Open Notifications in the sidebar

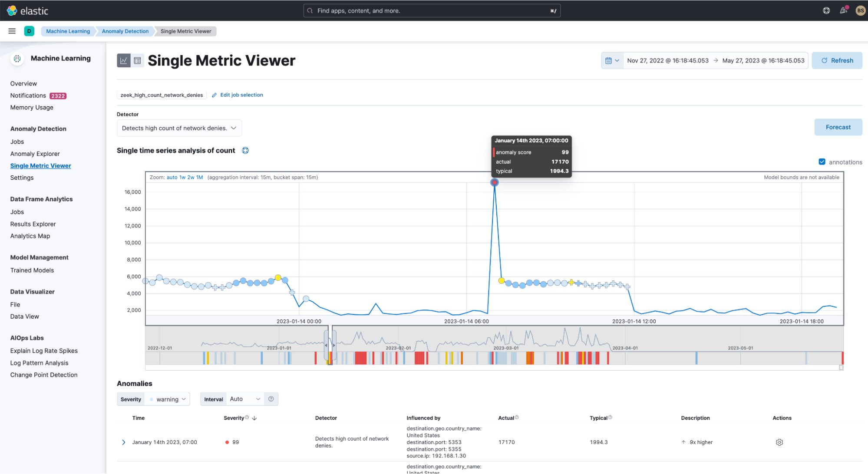tap(28, 95)
